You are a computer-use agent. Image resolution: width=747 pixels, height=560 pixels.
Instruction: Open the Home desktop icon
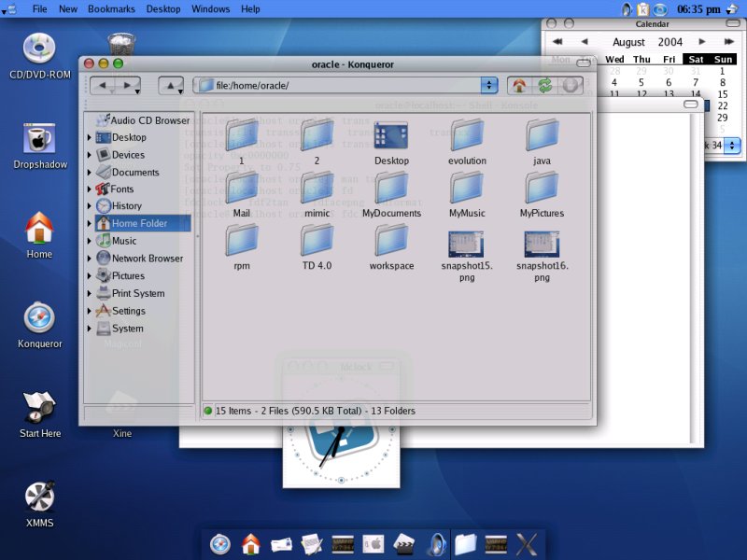[x=39, y=235]
